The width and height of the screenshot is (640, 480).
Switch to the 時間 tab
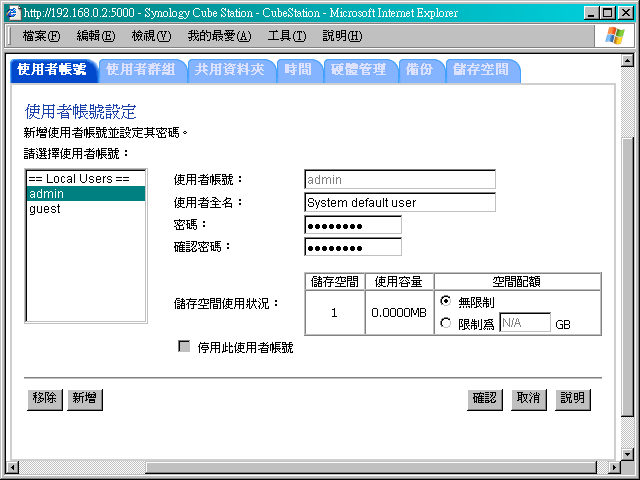pos(299,71)
